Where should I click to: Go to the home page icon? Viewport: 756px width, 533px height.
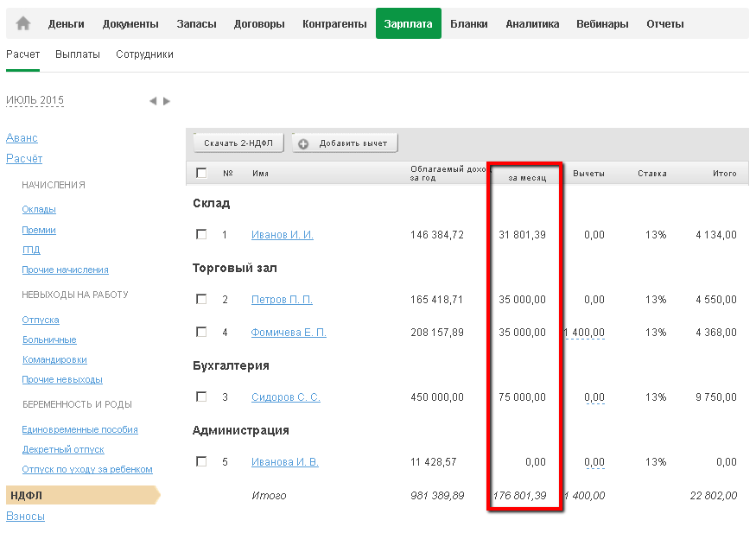[23, 23]
